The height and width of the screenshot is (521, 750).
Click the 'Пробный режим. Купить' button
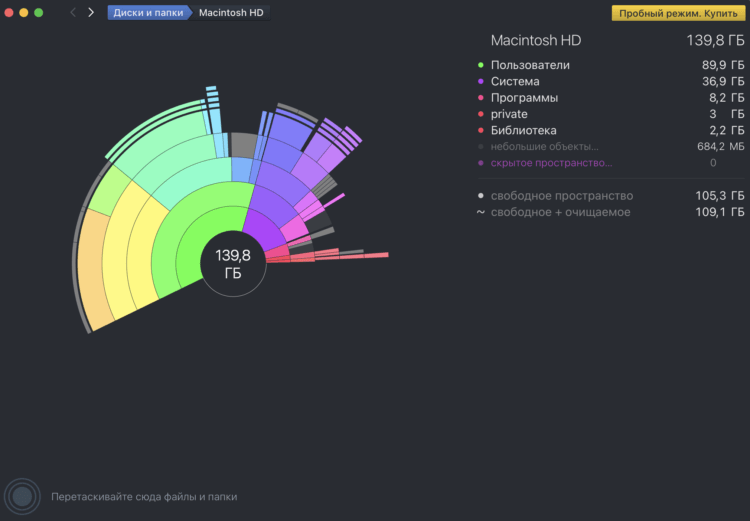pos(678,13)
